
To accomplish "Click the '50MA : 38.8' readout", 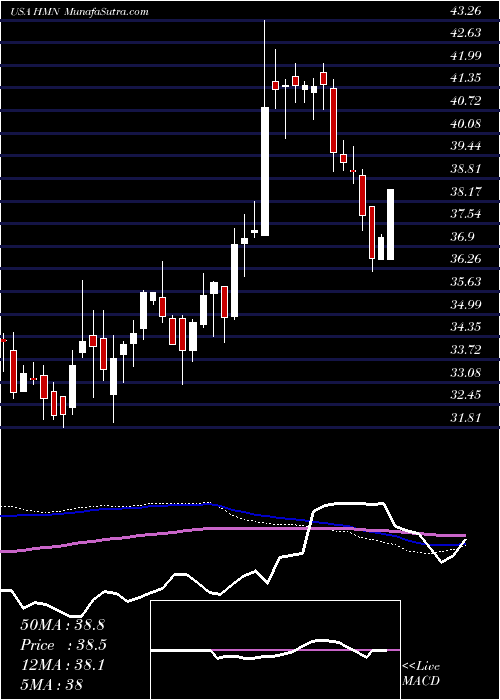I will pyautogui.click(x=62, y=625).
